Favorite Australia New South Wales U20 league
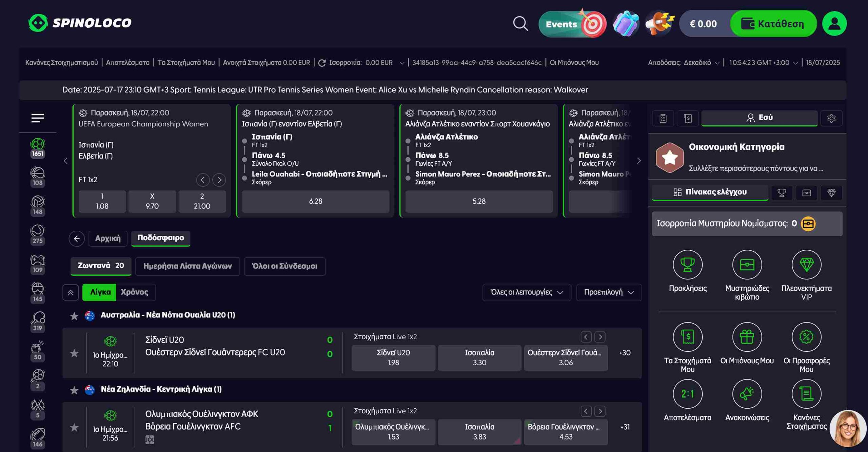This screenshot has height=452, width=868. pos(74,316)
